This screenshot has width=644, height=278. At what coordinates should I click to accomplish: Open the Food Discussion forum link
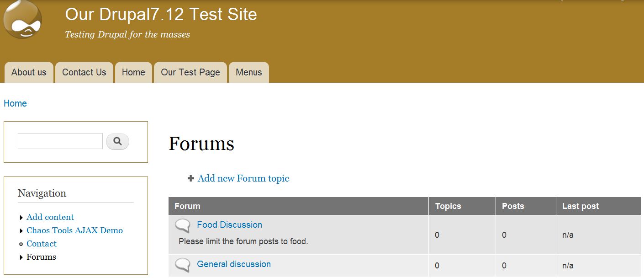click(x=229, y=225)
